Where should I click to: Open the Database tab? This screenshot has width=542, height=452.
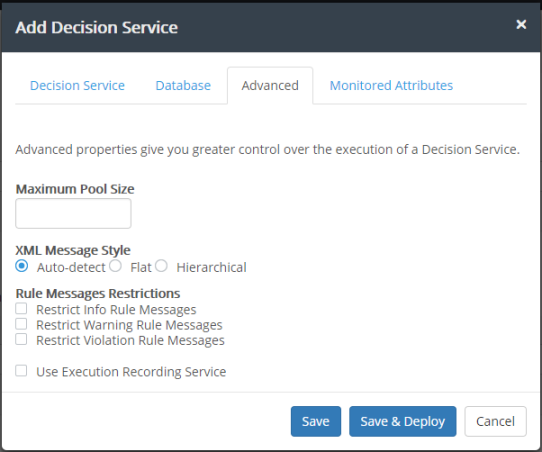183,85
